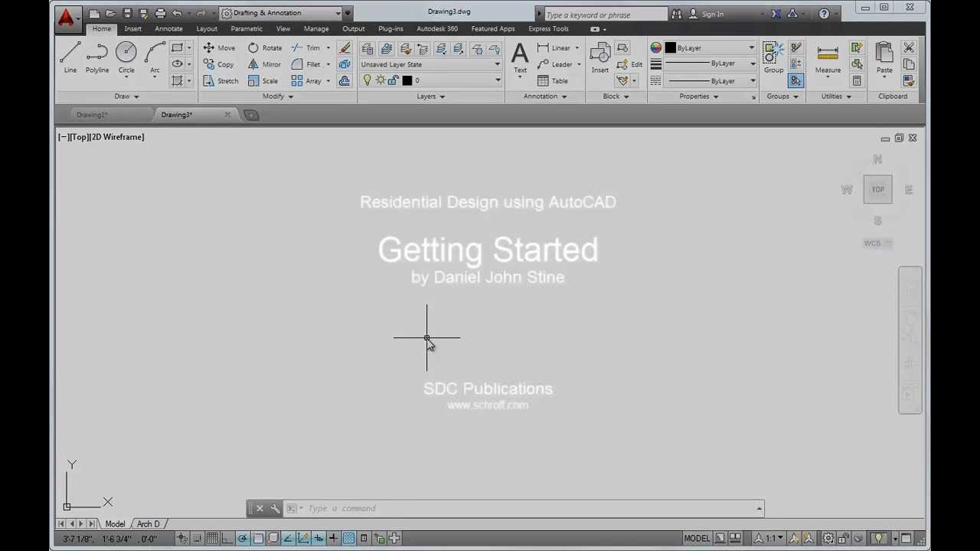This screenshot has width=980, height=551.
Task: Toggle layer on/off lightbulb icon
Action: click(367, 80)
